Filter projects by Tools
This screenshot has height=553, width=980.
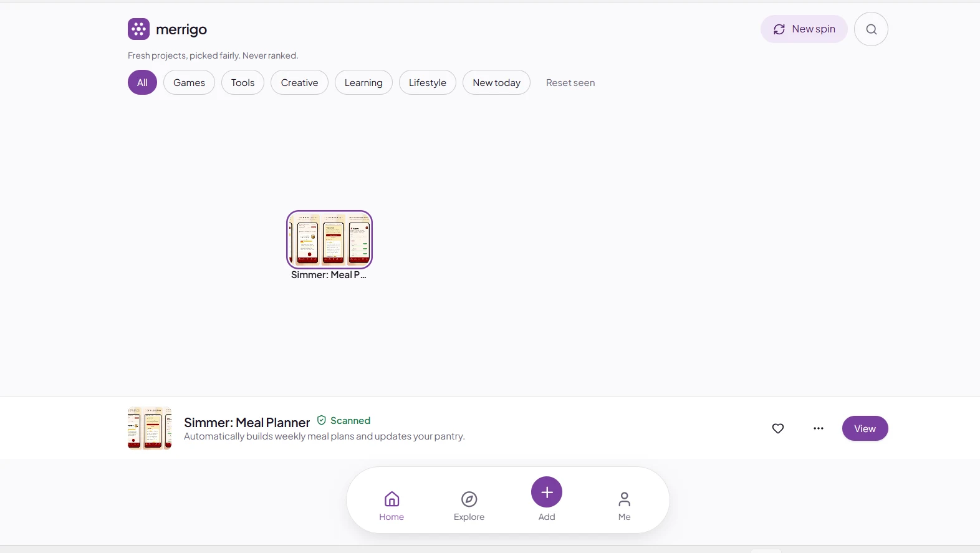(243, 82)
